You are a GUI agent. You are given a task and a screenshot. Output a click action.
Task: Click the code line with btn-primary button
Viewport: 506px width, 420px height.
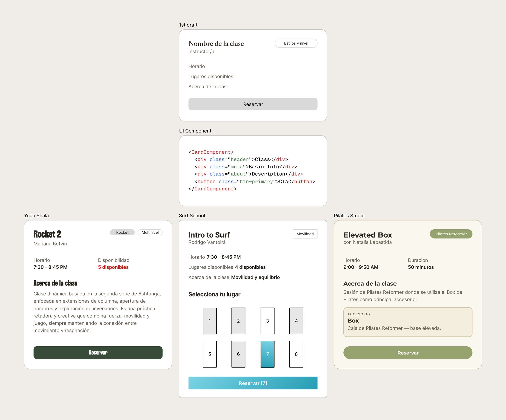coord(255,181)
